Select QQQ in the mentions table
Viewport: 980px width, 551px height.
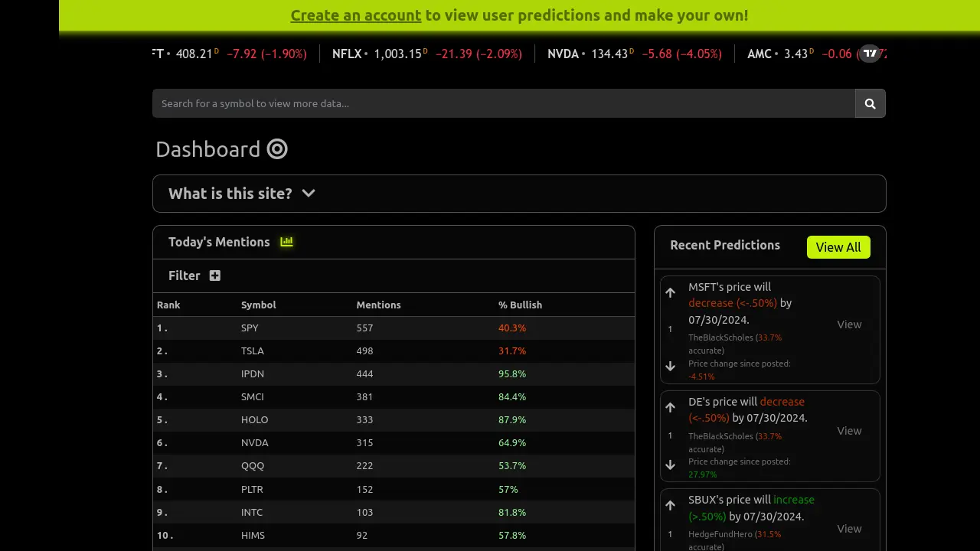[253, 465]
